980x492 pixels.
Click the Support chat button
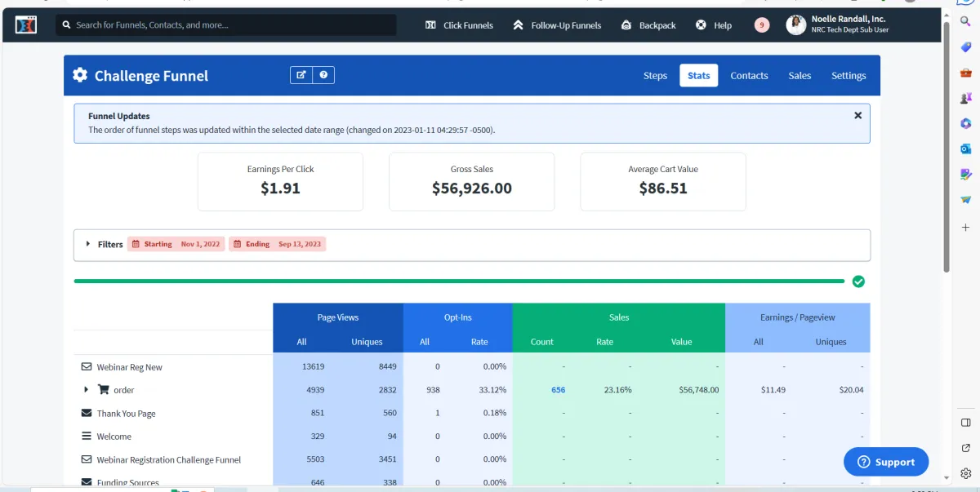click(x=886, y=462)
